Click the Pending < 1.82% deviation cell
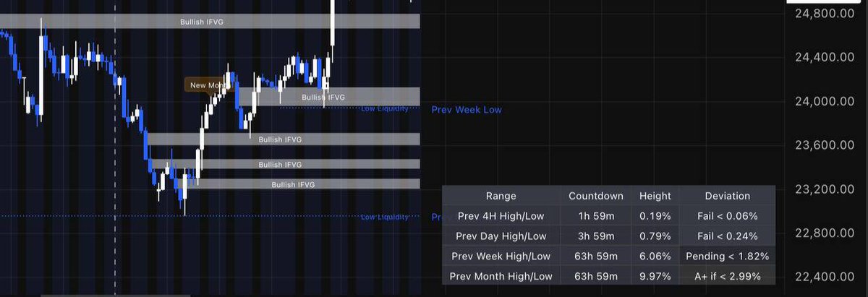This screenshot has width=868, height=297. pos(727,256)
